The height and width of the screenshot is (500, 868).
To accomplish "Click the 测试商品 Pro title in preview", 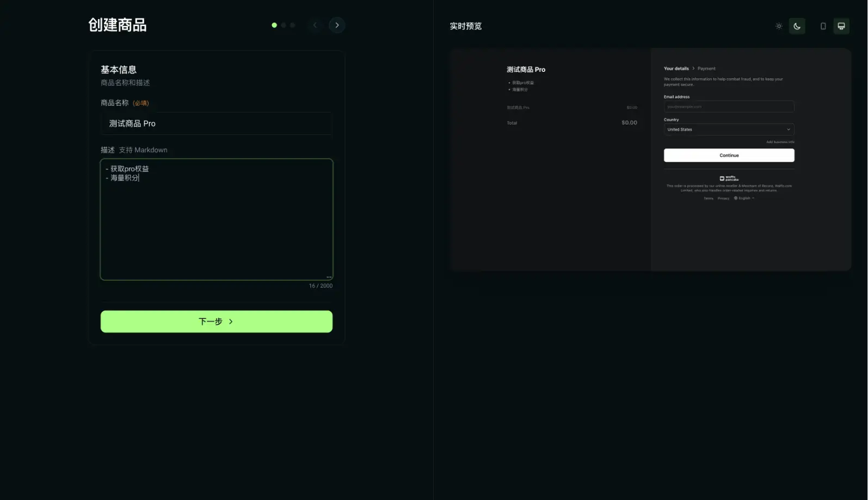I will 526,70.
